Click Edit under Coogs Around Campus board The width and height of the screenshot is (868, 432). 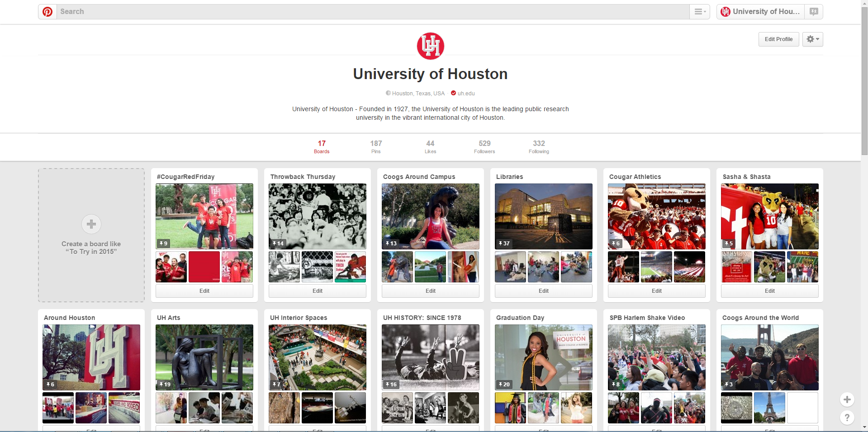[431, 291]
